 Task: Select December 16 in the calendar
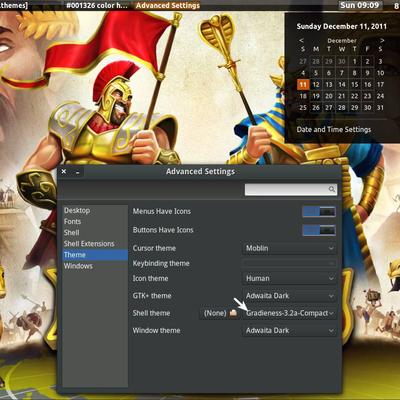click(367, 84)
